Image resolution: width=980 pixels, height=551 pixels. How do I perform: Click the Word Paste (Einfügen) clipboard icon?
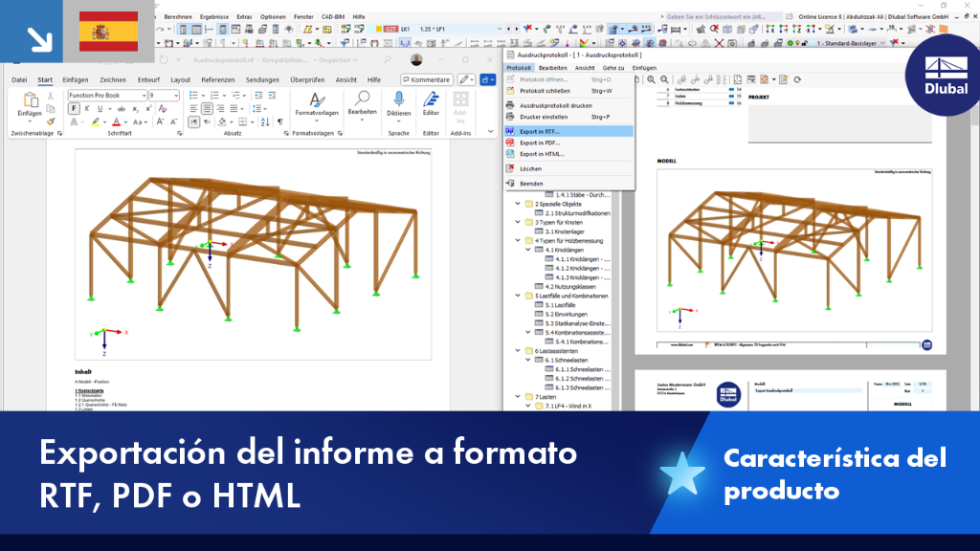point(30,100)
